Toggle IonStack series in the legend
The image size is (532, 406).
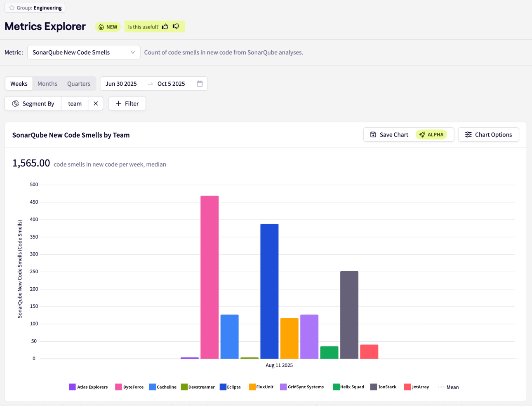[x=383, y=387]
